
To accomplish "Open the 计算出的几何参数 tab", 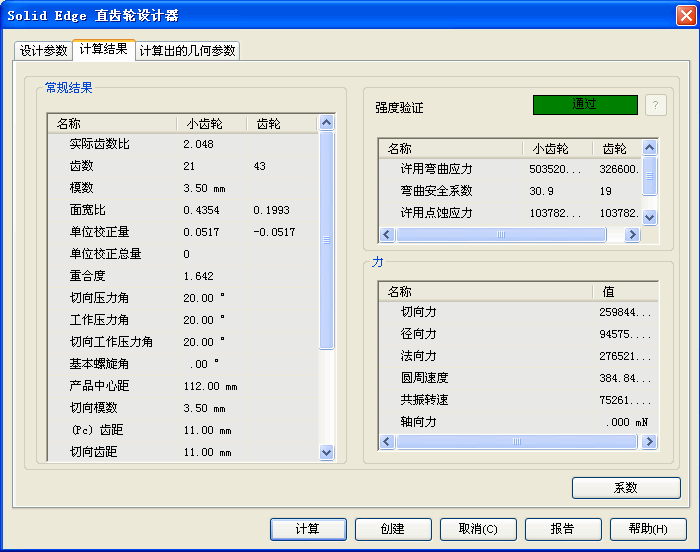I will tap(188, 51).
